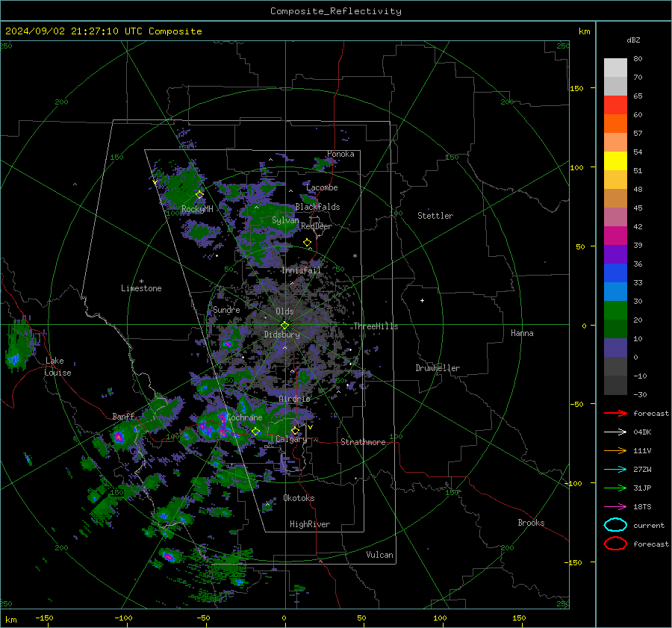
Task: Click the RedDeer city label
Action: pos(317,226)
